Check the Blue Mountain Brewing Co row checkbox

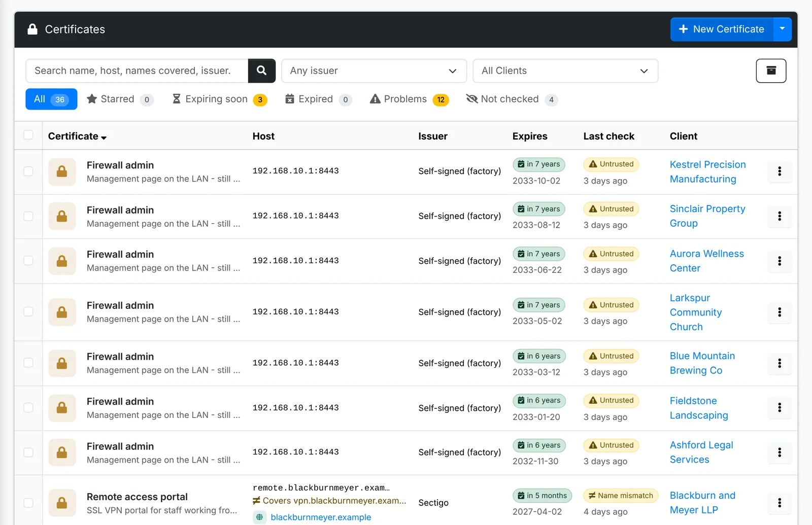click(x=28, y=363)
